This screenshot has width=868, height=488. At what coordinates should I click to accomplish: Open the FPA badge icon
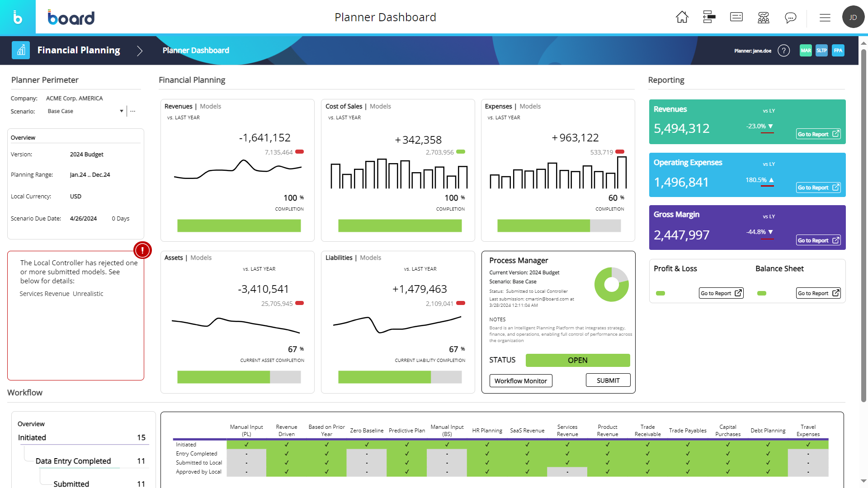click(838, 50)
